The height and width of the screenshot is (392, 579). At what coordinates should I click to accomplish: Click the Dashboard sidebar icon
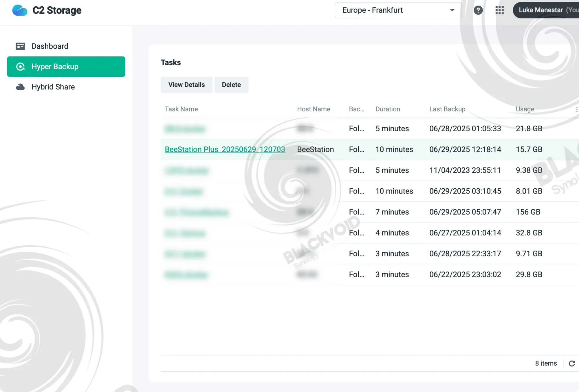point(20,46)
